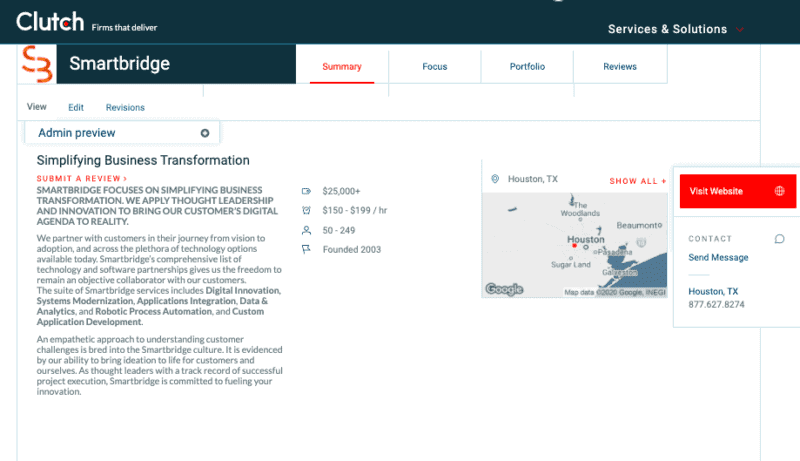800x461 pixels.
Task: Expand the Admin preview panel
Action: [122, 133]
